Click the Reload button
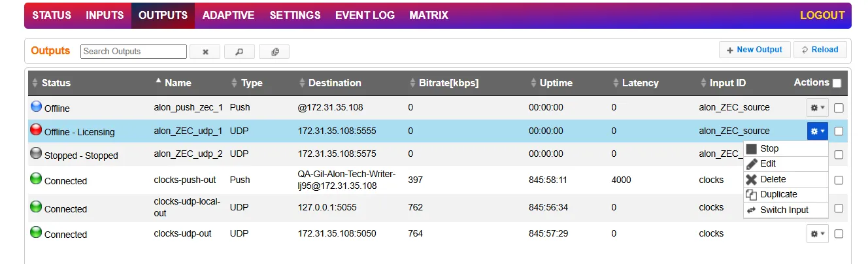This screenshot has width=868, height=264. (x=820, y=50)
